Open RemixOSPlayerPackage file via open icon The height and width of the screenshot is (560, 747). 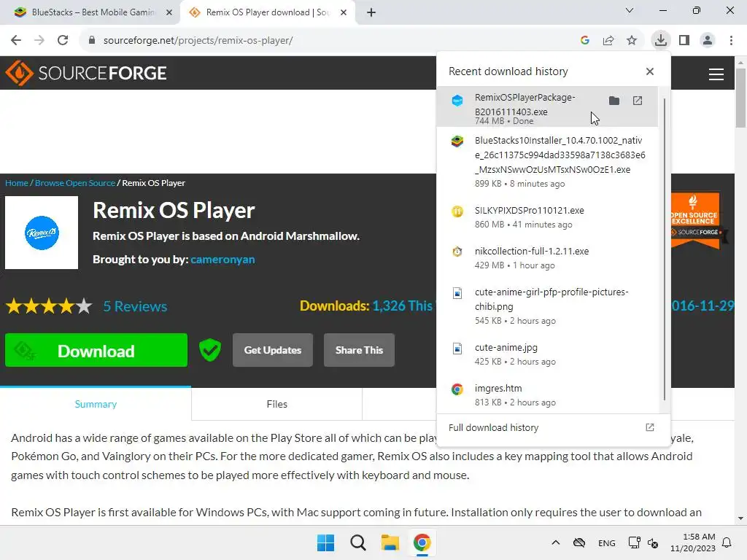pos(638,101)
